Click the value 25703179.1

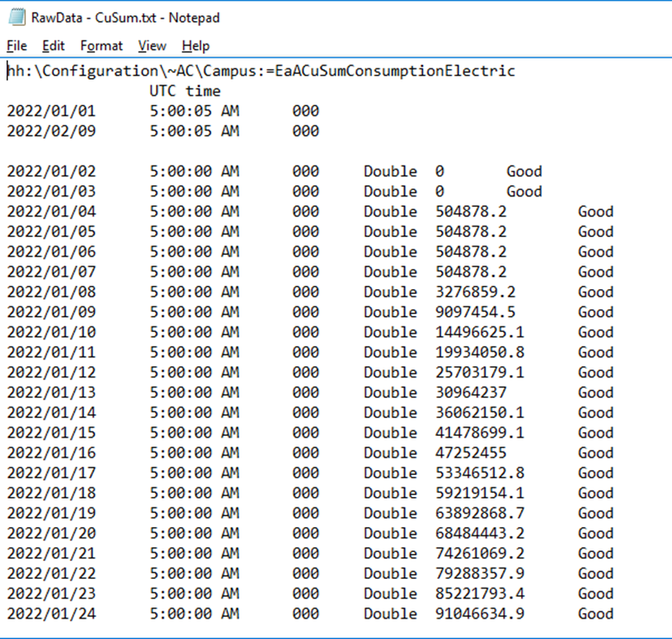480,373
